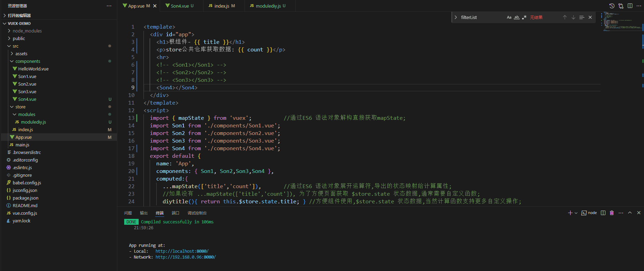The width and height of the screenshot is (644, 271).
Task: Click the open changes compare icon
Action: (621, 6)
